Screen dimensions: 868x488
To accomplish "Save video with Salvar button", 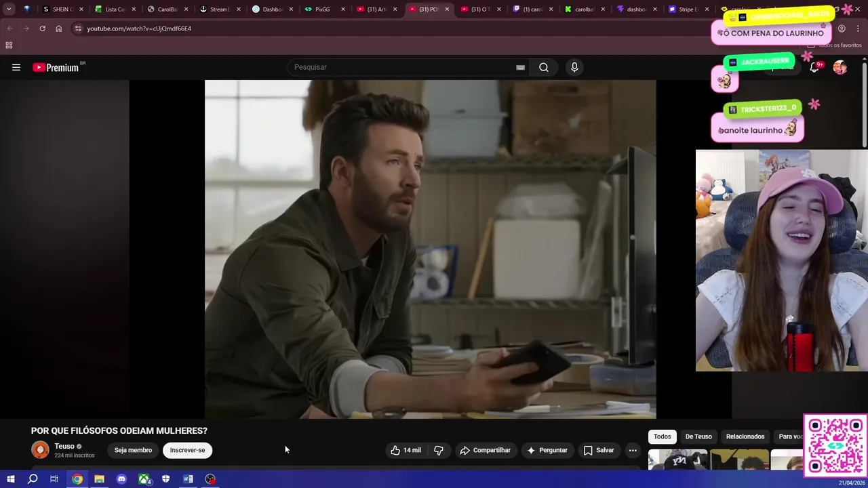I will click(x=598, y=450).
